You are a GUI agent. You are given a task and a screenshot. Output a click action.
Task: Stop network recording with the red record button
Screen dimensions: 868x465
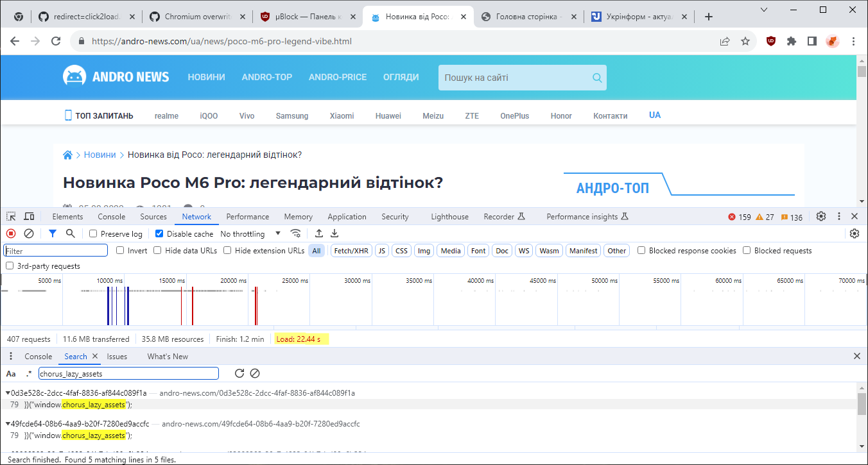(x=10, y=233)
